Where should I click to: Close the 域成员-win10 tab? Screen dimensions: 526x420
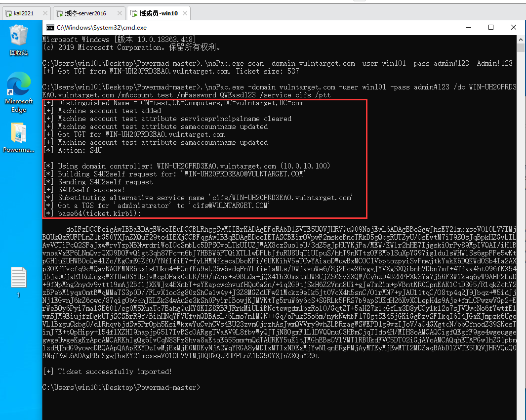185,13
